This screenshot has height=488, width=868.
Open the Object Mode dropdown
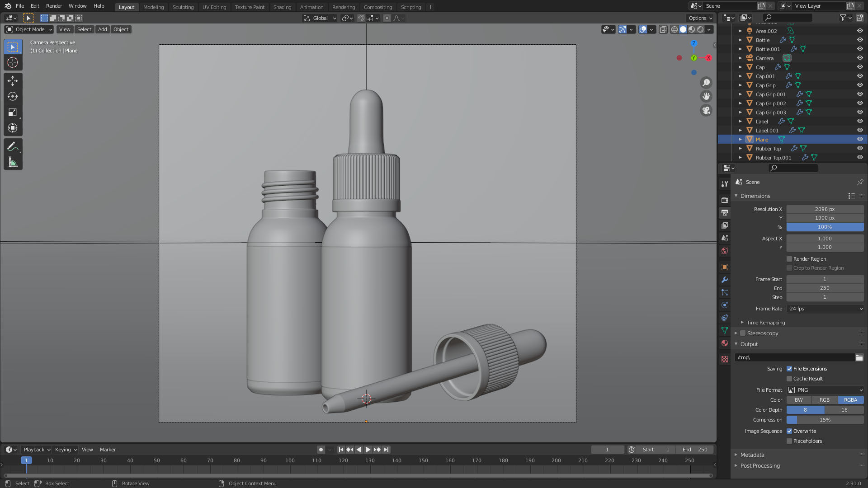tap(29, 29)
